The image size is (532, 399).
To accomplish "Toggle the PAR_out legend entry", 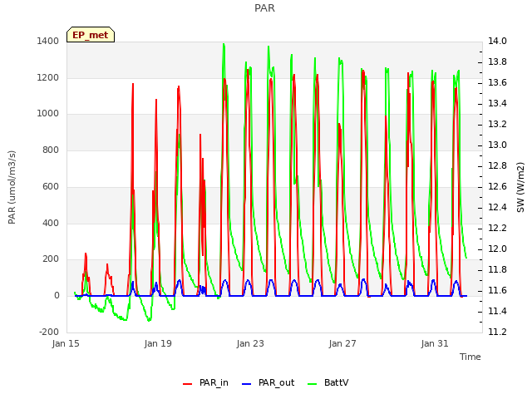I will tap(268, 382).
